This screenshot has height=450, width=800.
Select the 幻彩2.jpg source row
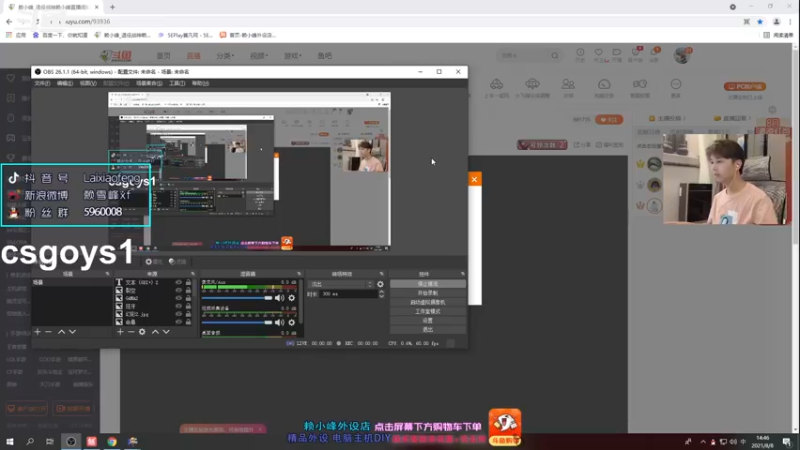coord(154,314)
